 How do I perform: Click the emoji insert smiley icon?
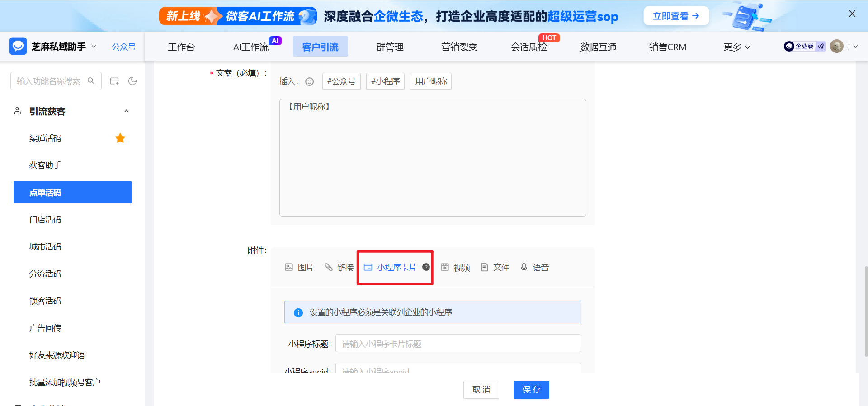tap(309, 81)
